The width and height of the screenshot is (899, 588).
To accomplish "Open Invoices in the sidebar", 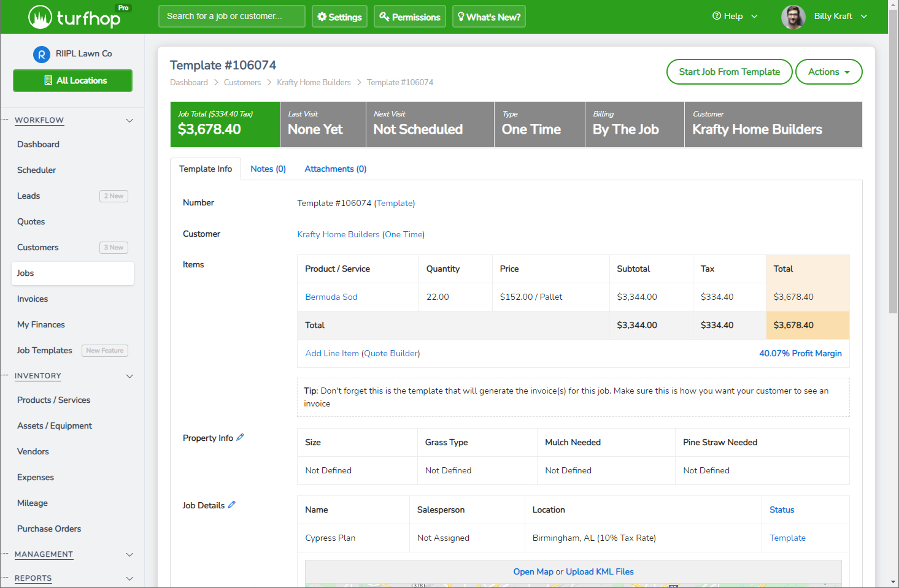I will coord(33,299).
